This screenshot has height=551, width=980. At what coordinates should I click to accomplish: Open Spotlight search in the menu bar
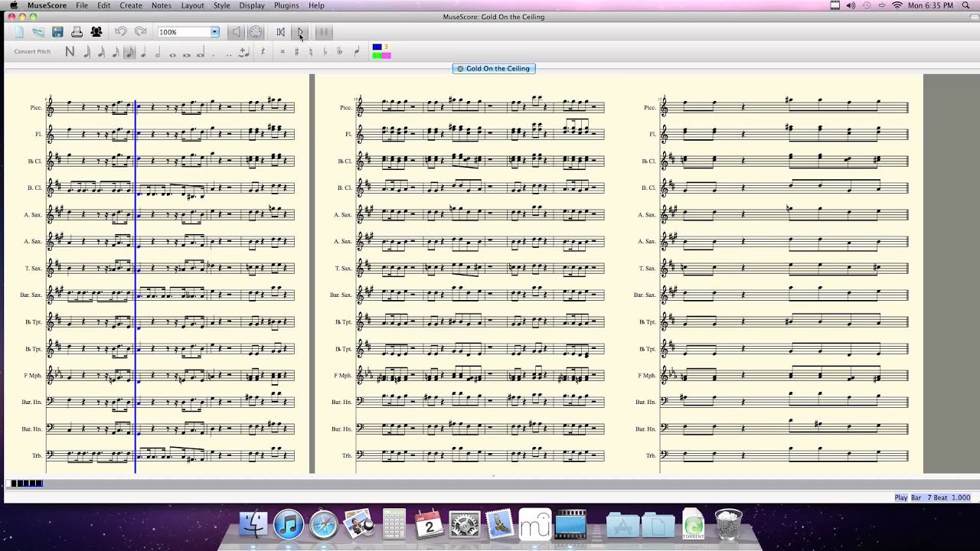click(x=965, y=5)
